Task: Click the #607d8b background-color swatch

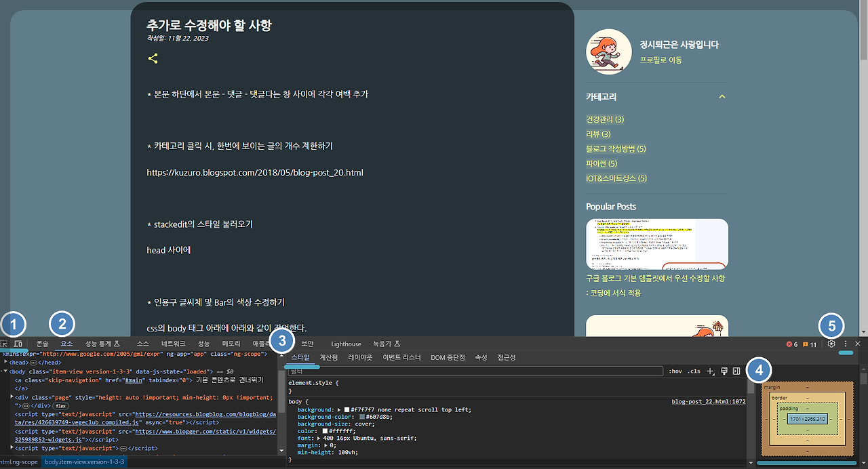Action: click(362, 417)
